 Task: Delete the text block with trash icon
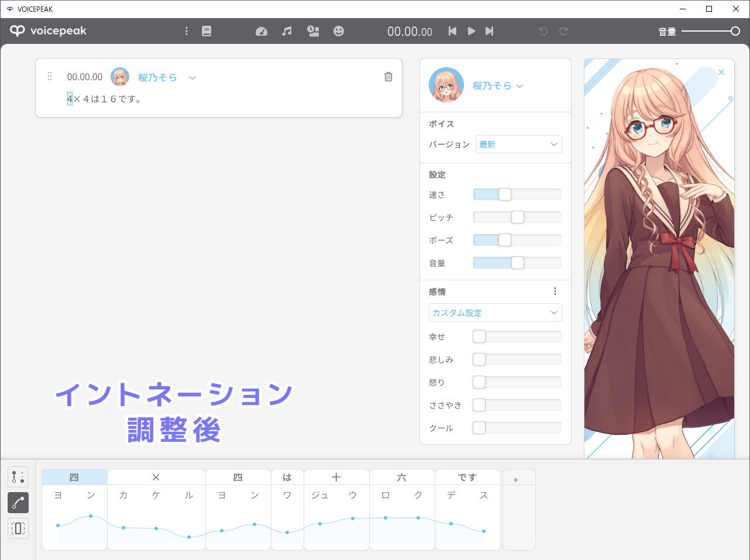[x=388, y=77]
